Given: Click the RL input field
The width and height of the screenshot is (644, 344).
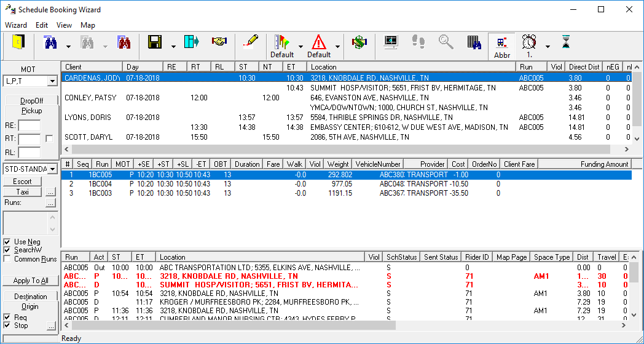Looking at the screenshot, I should click(29, 152).
